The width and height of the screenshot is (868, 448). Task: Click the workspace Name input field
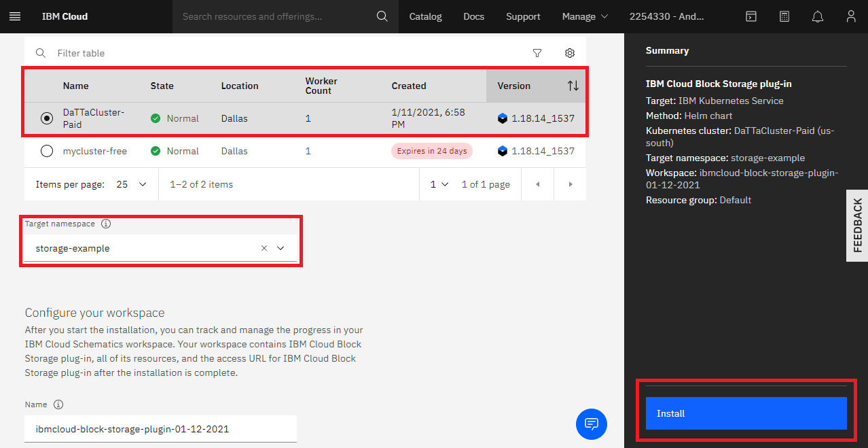[161, 429]
